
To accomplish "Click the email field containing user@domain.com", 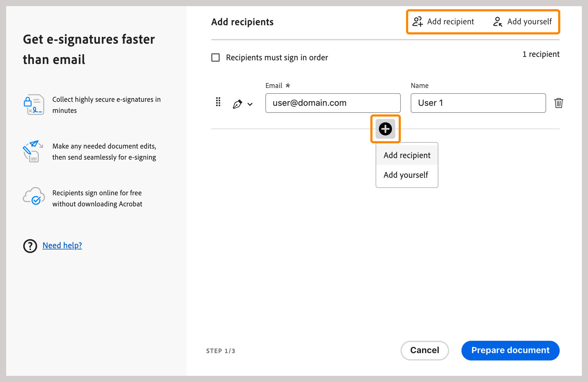I will click(332, 103).
